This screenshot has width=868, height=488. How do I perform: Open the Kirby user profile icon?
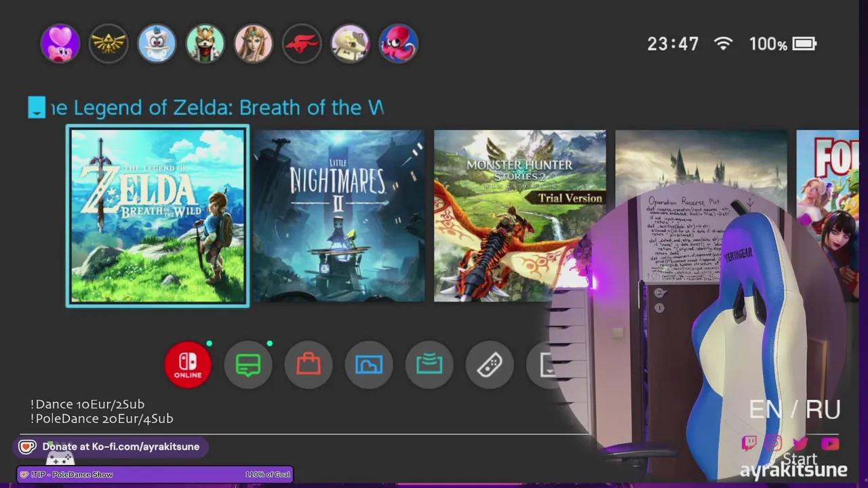(x=60, y=44)
